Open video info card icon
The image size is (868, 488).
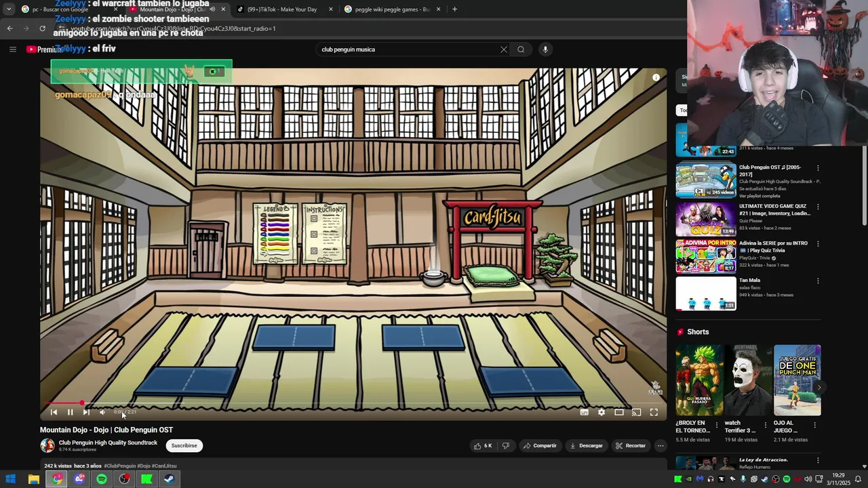[x=656, y=78]
